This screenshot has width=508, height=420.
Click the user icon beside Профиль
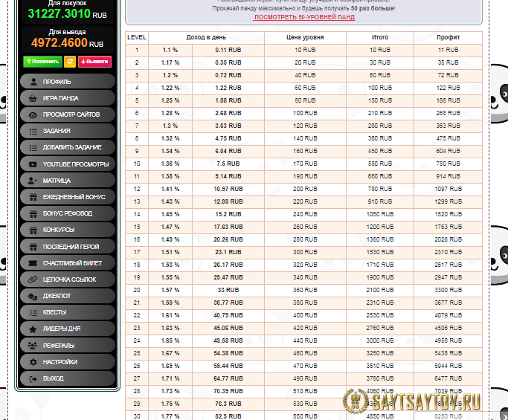[x=33, y=82]
